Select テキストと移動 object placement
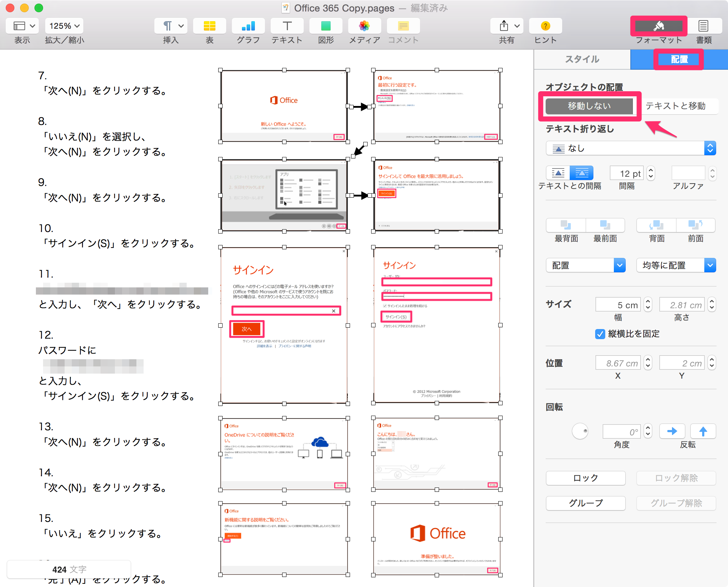 pyautogui.click(x=676, y=106)
